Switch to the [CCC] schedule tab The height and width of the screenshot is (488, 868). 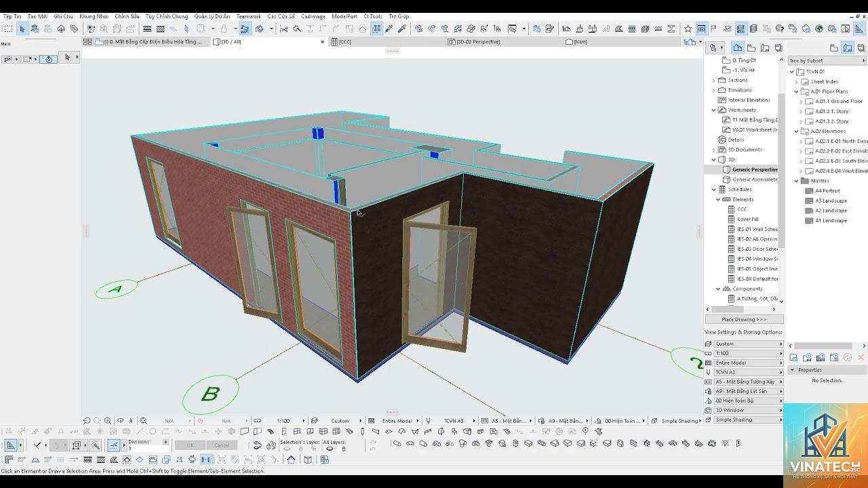[x=387, y=42]
